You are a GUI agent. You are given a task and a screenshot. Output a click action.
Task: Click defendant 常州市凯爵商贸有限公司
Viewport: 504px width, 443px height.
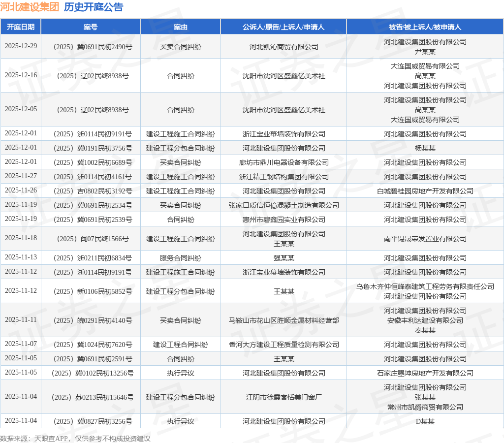(x=425, y=408)
